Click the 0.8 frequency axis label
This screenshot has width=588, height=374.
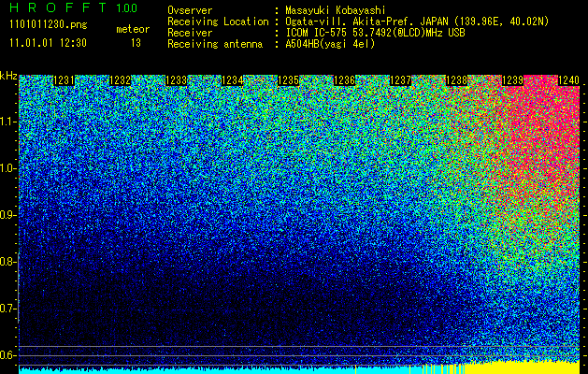click(x=7, y=262)
